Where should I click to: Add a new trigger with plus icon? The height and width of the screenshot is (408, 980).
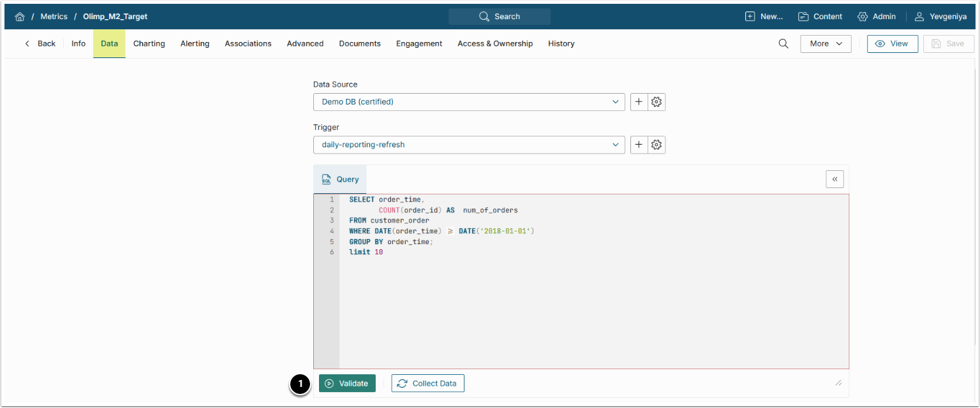[x=639, y=145]
